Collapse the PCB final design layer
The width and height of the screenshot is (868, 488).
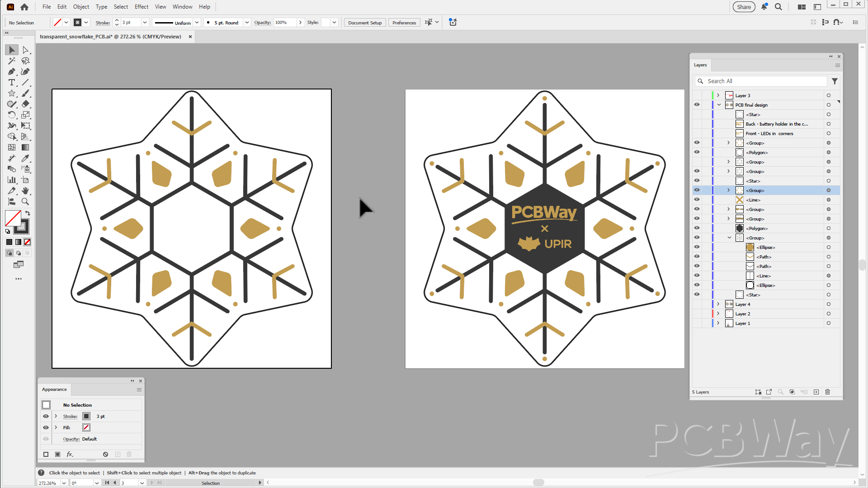coord(719,105)
